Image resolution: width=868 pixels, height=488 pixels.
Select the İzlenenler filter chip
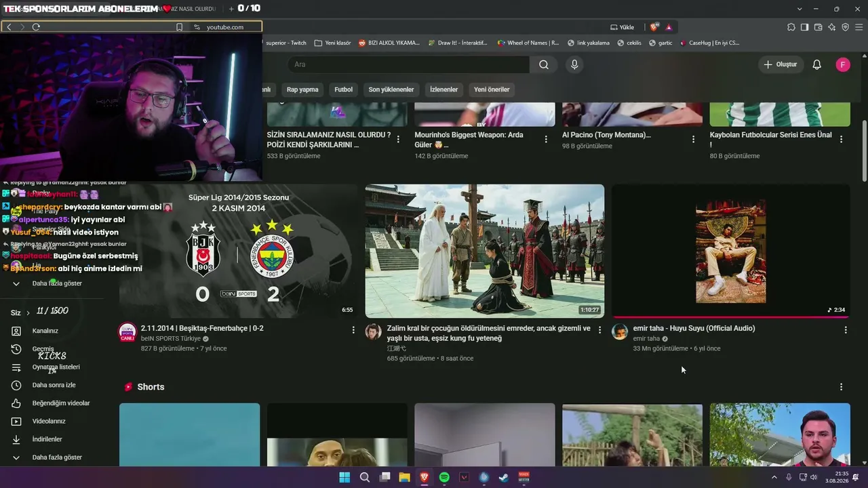click(443, 89)
